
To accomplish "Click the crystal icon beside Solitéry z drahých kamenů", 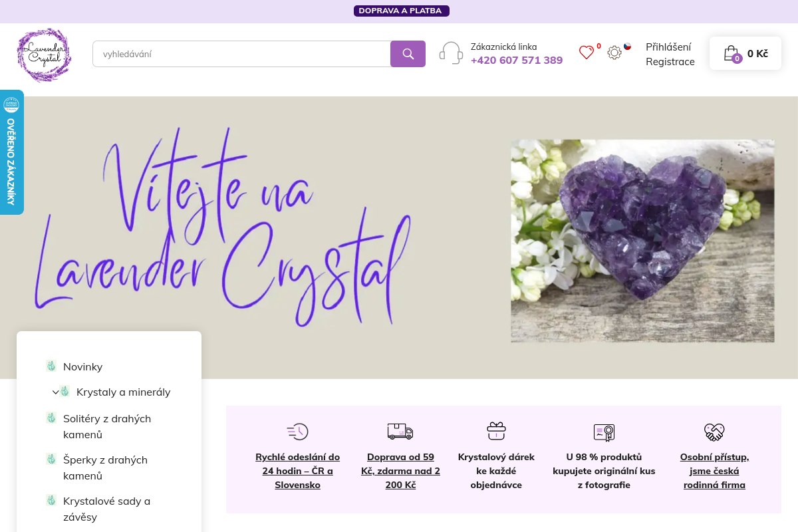I will [x=51, y=418].
